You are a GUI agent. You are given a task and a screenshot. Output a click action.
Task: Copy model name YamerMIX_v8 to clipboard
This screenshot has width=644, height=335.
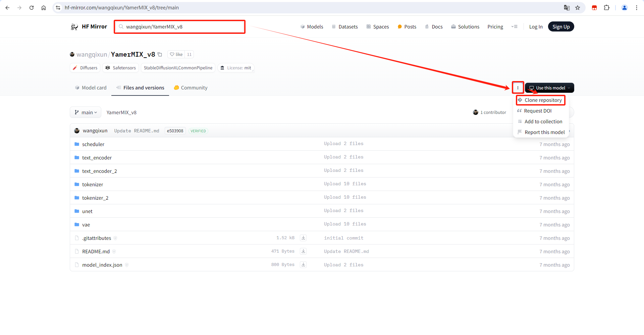(160, 54)
